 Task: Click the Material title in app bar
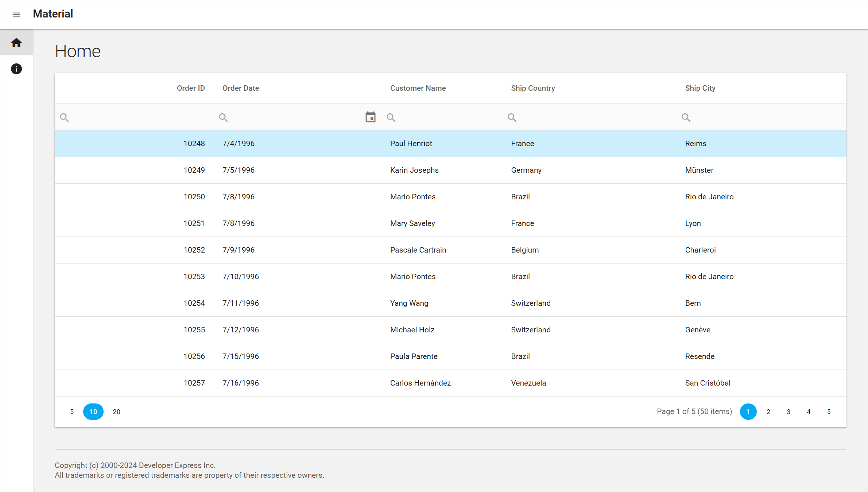click(x=53, y=14)
